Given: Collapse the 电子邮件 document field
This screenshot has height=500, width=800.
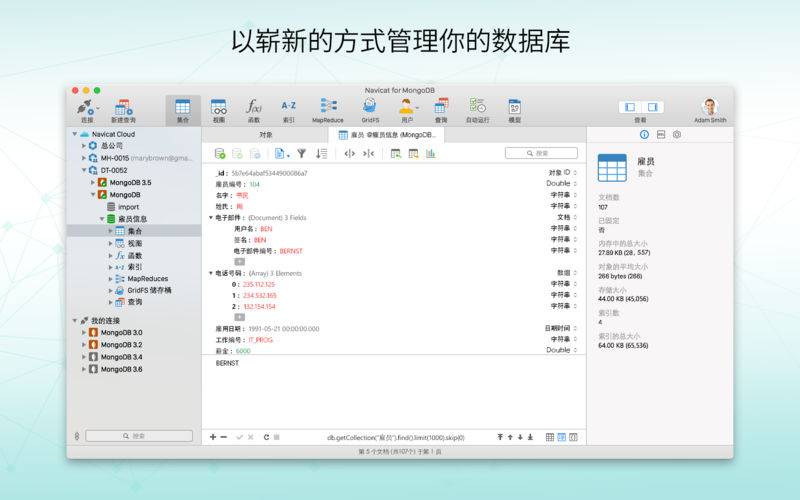Looking at the screenshot, I should click(x=210, y=217).
